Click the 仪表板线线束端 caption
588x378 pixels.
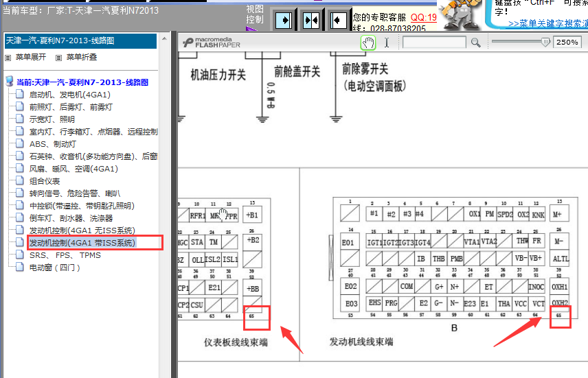[236, 342]
